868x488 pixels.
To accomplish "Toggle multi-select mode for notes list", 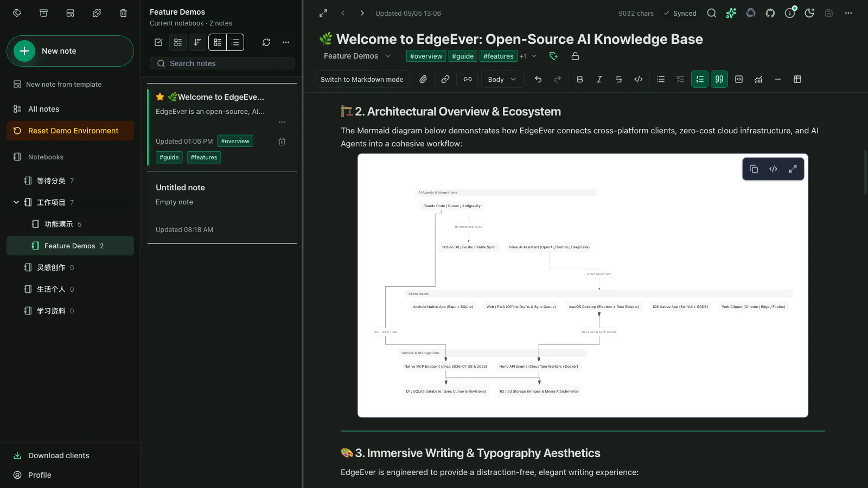I will click(158, 42).
